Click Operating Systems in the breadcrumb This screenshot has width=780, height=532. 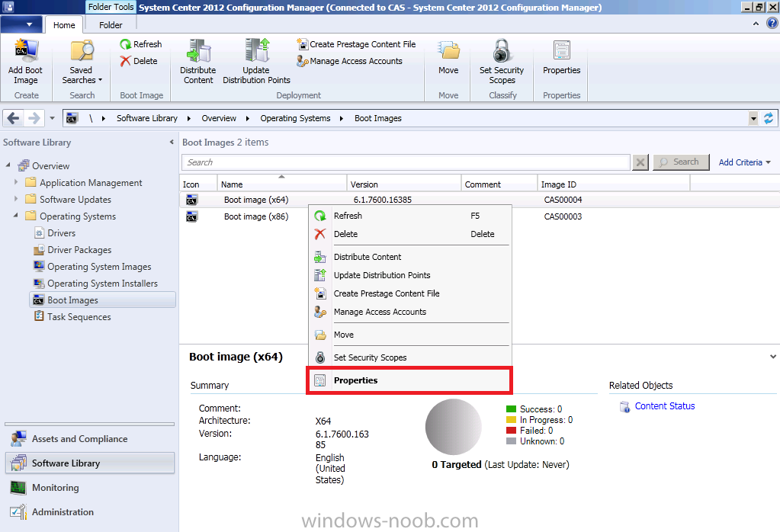point(296,118)
